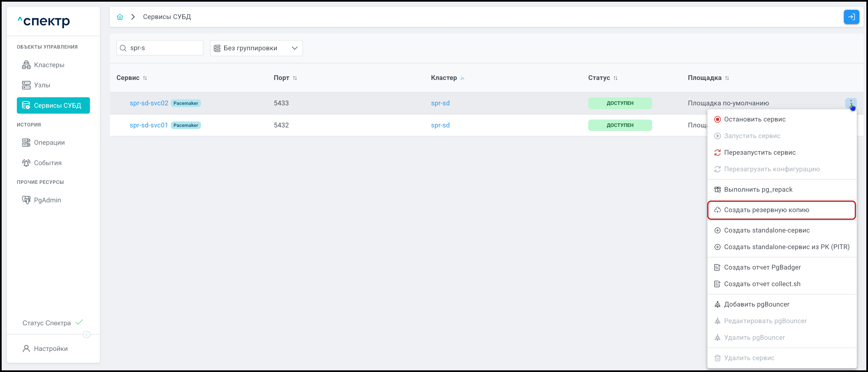The image size is (868, 372).
Task: Expand the Без группировки grouping dropdown
Action: click(256, 48)
